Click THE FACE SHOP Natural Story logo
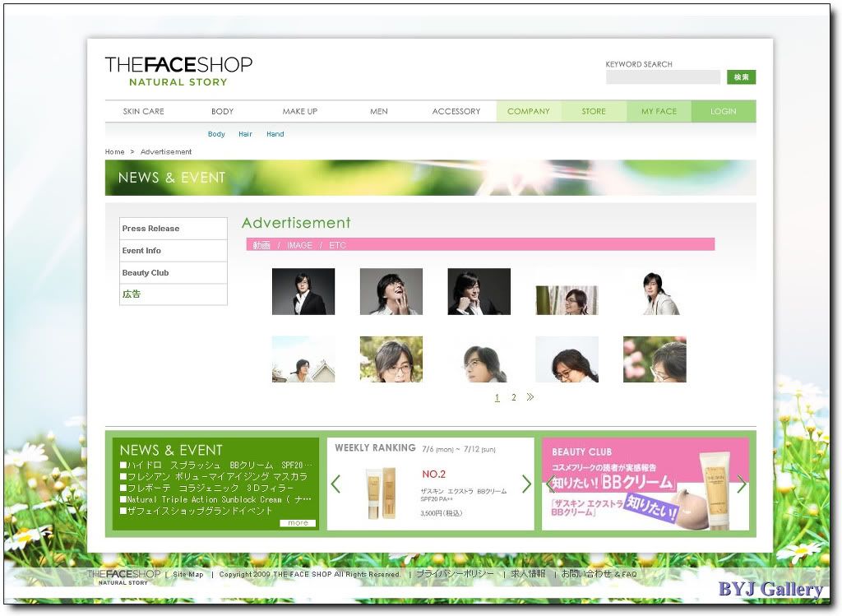842x616 pixels. click(x=178, y=72)
